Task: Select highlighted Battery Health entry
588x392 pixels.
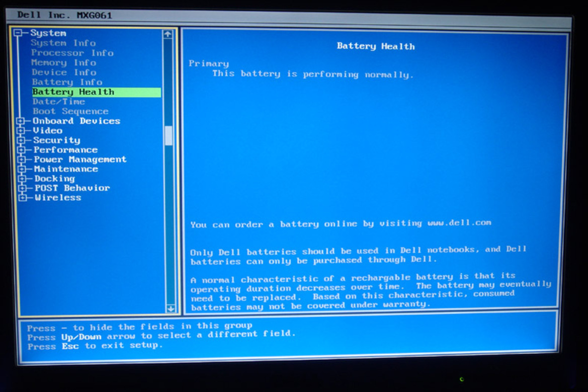Action: 97,92
